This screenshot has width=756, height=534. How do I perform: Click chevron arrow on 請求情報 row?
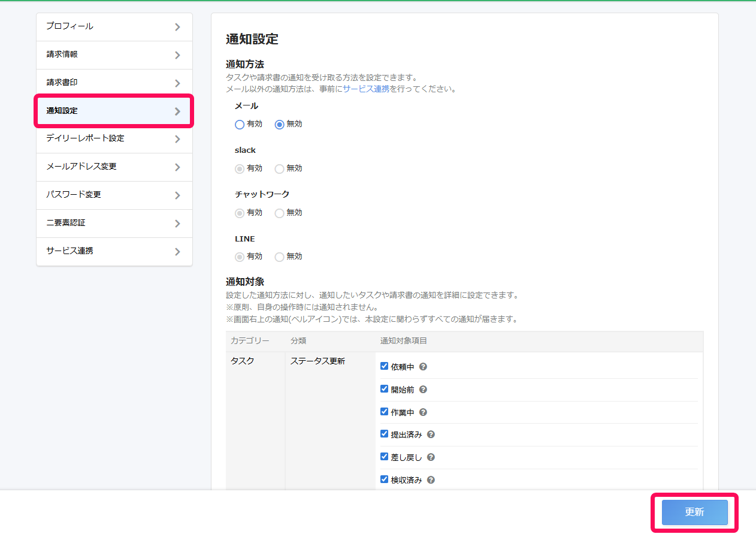(x=177, y=55)
